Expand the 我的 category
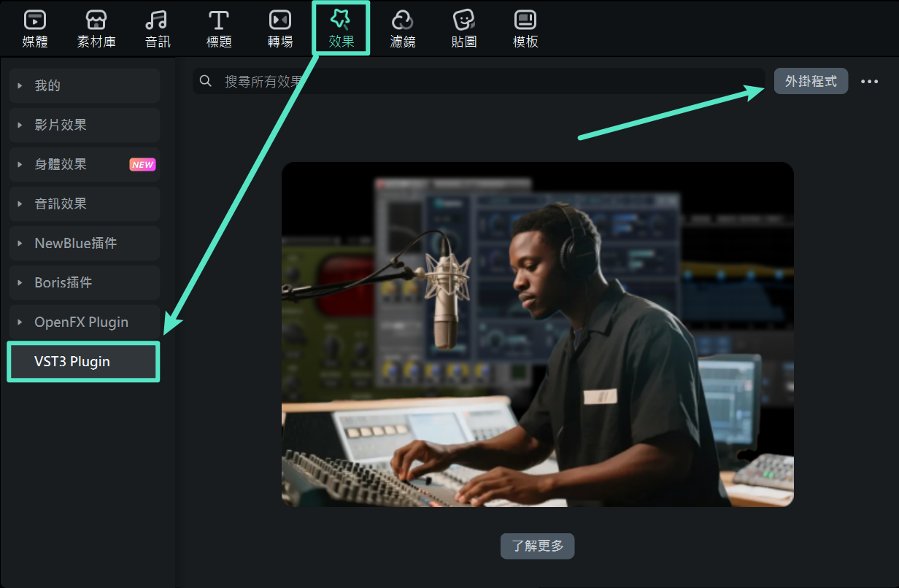This screenshot has width=899, height=588. click(85, 86)
